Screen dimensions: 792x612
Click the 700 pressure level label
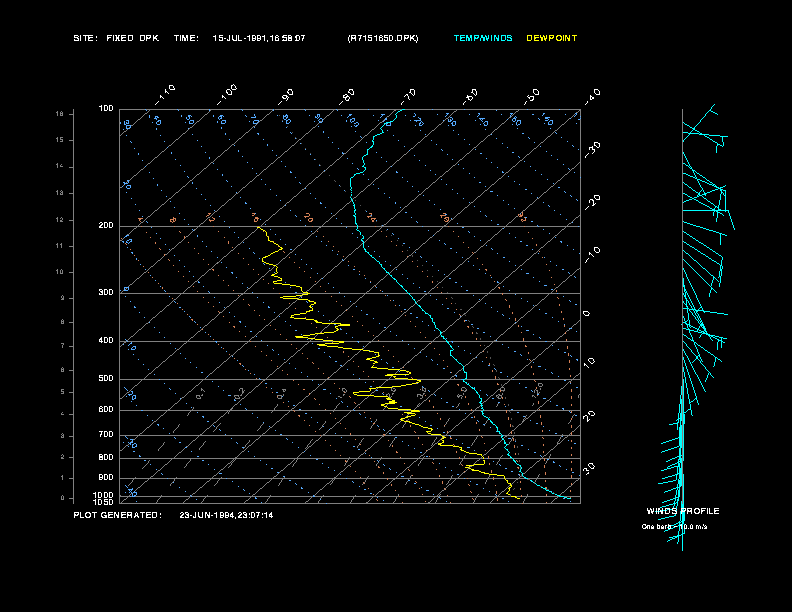(x=106, y=435)
